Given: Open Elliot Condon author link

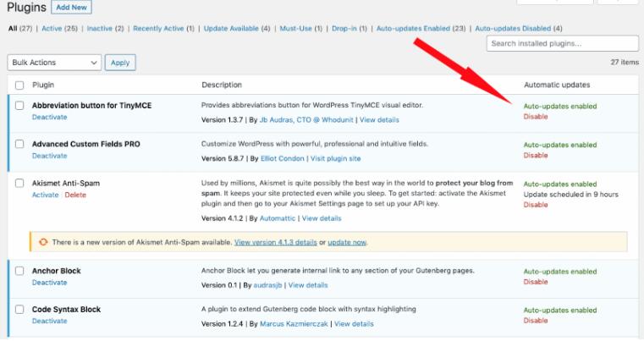Looking at the screenshot, I should (x=282, y=158).
